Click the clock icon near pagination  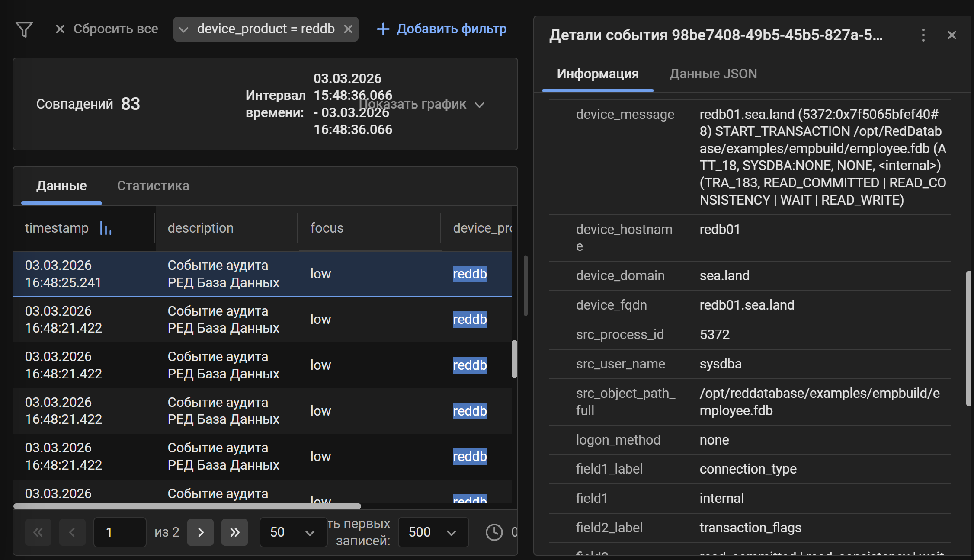(493, 532)
